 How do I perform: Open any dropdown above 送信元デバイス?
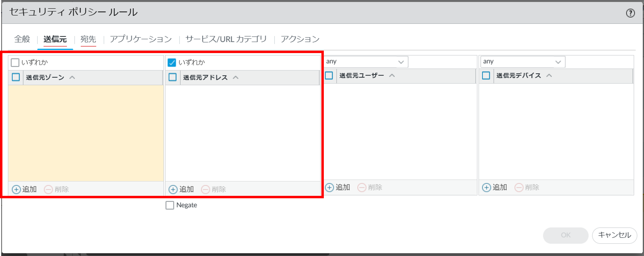pos(558,62)
